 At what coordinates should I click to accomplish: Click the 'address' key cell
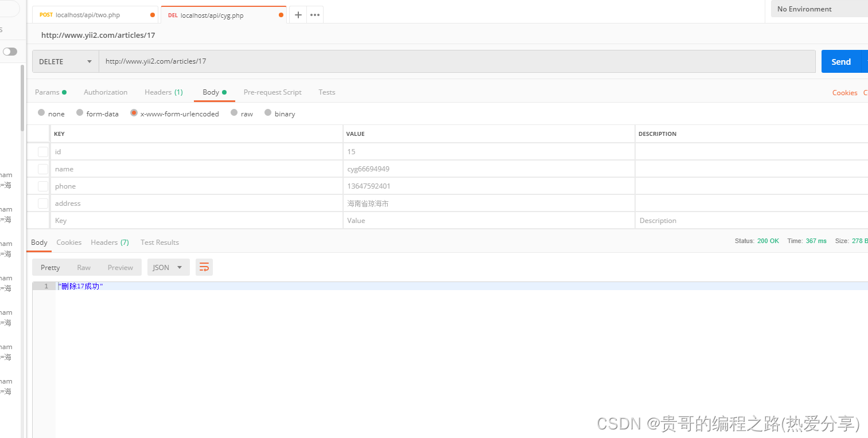coord(197,204)
